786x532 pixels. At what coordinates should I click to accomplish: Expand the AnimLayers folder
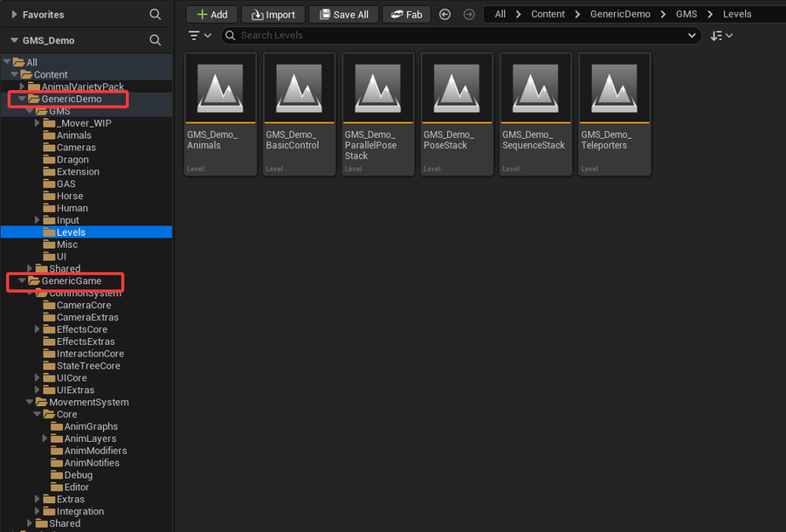coord(45,439)
